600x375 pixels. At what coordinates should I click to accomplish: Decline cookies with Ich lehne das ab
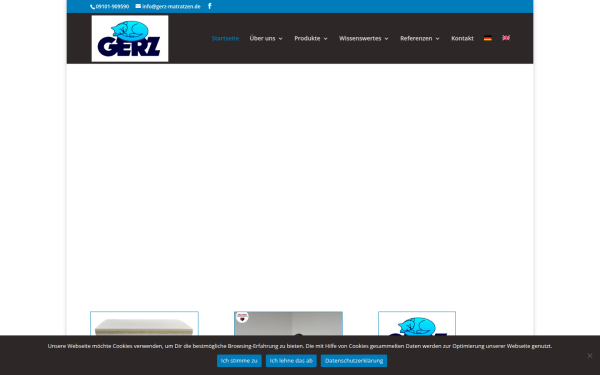[291, 361]
